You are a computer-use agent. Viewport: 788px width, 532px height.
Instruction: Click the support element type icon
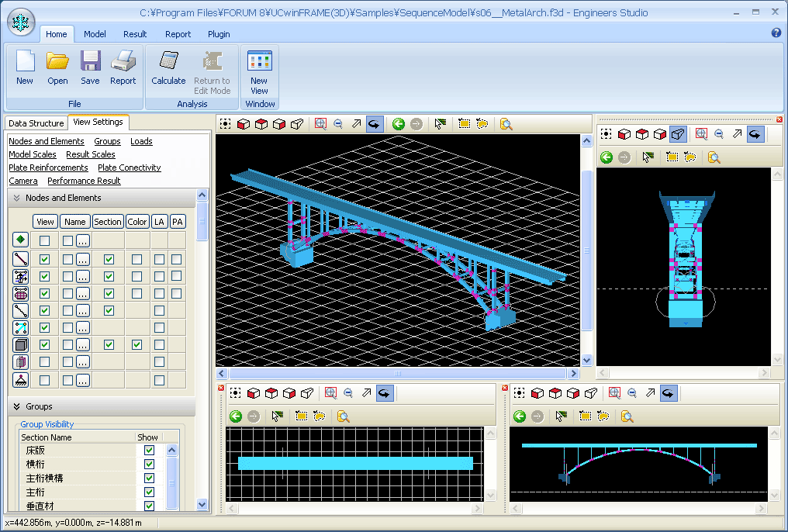coord(21,380)
